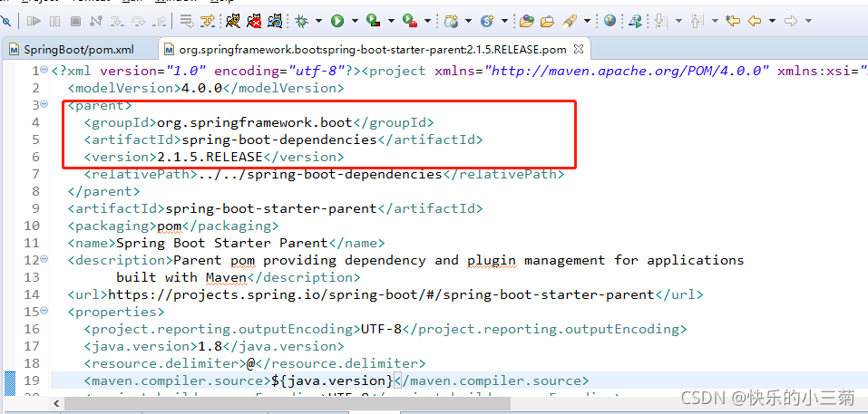Click the green Run play icon

[x=337, y=21]
